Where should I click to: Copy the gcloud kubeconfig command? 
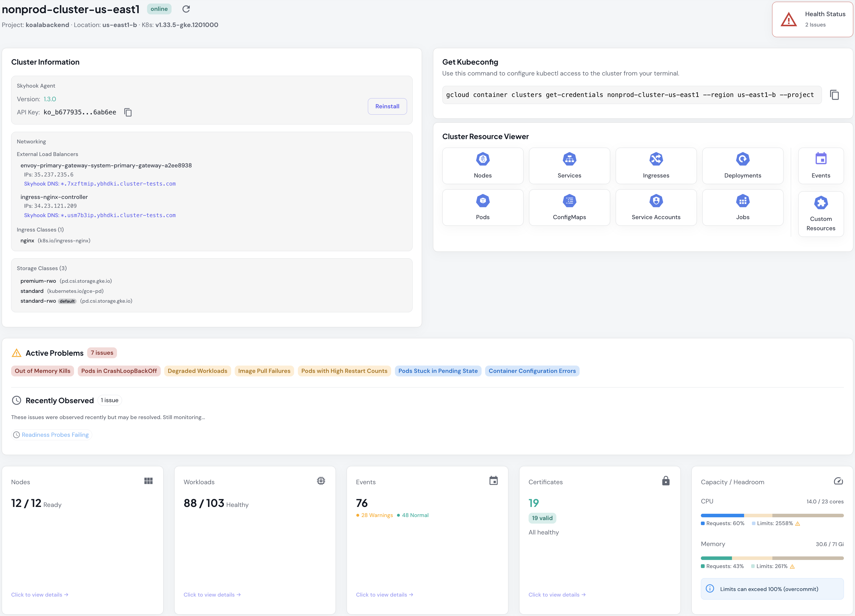834,95
